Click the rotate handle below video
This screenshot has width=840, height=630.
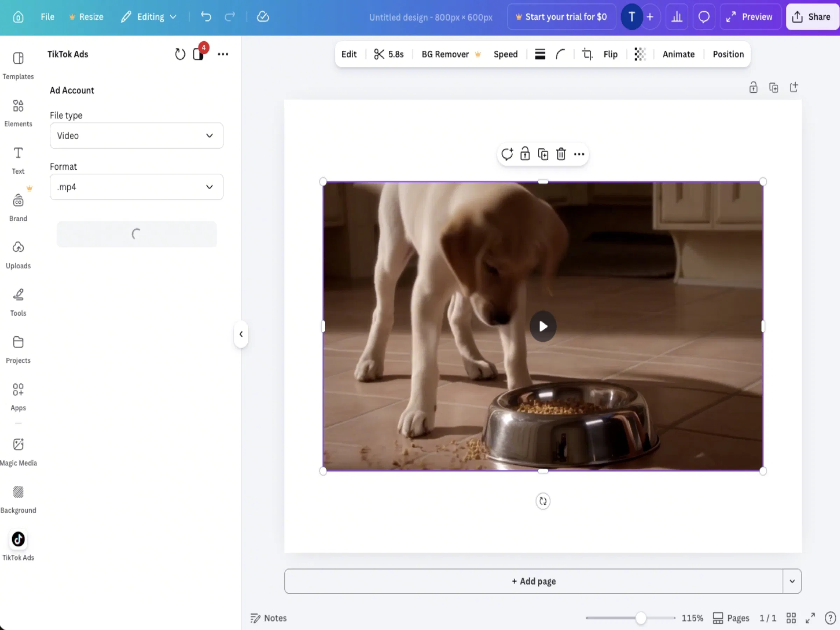click(543, 501)
